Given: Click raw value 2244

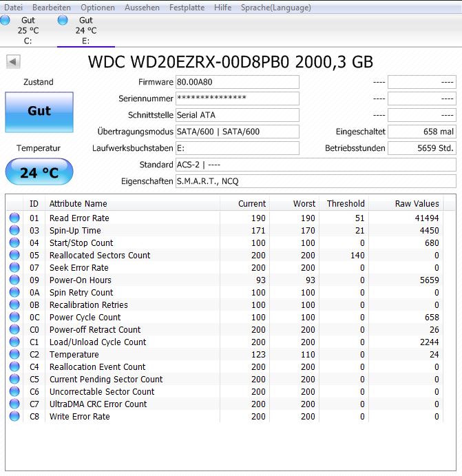Looking at the screenshot, I should pyautogui.click(x=429, y=342).
